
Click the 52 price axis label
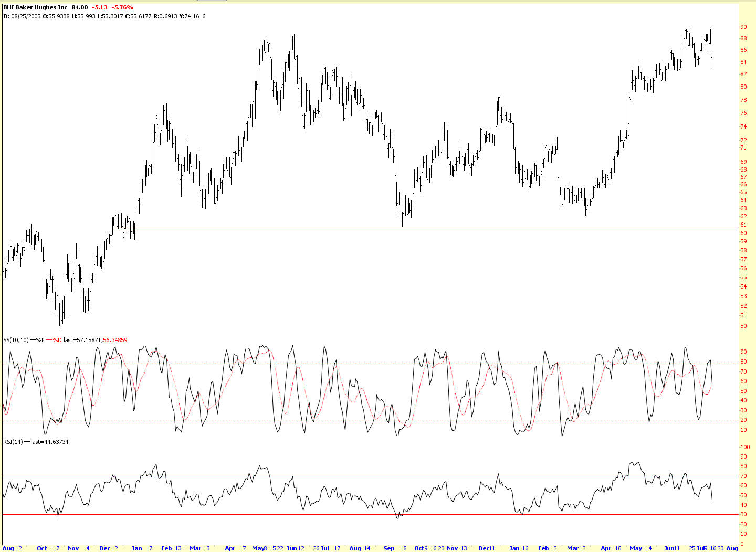[743, 306]
